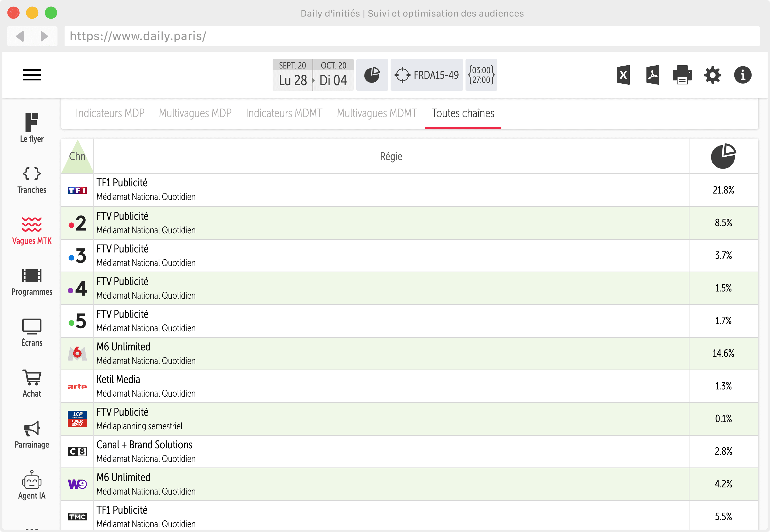Sort by the Chn column header
The width and height of the screenshot is (770, 532).
pyautogui.click(x=77, y=156)
